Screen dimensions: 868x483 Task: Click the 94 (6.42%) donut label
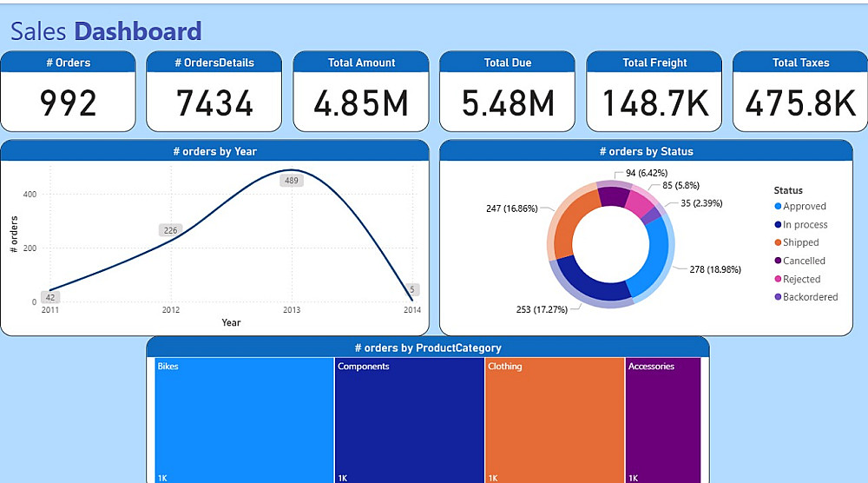[x=647, y=174]
